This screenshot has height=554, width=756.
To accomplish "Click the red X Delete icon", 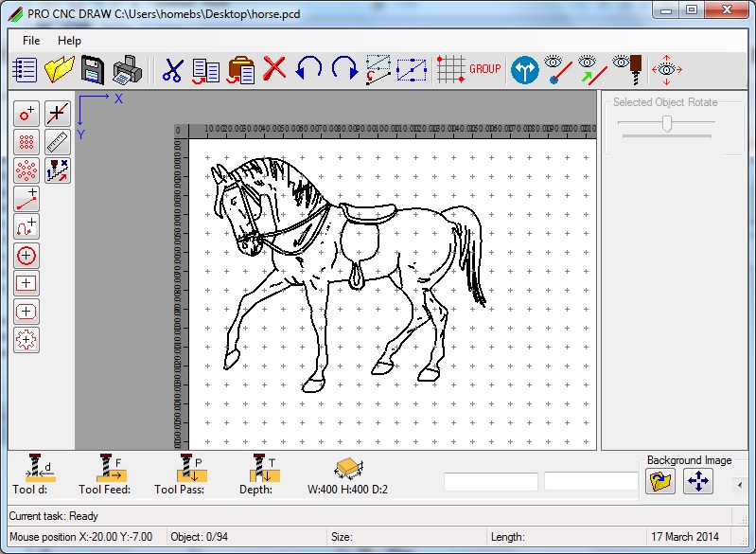I will (x=274, y=69).
